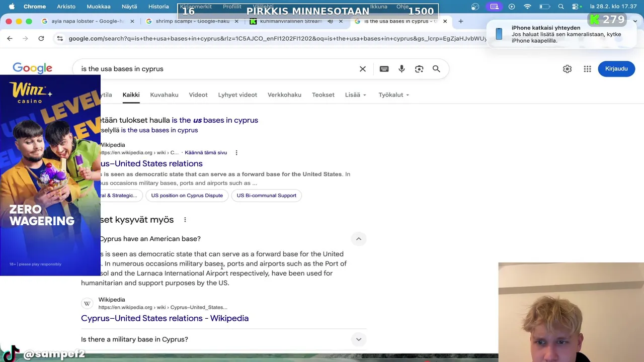The image size is (644, 362).
Task: Reload the Google search page
Action: 41,38
